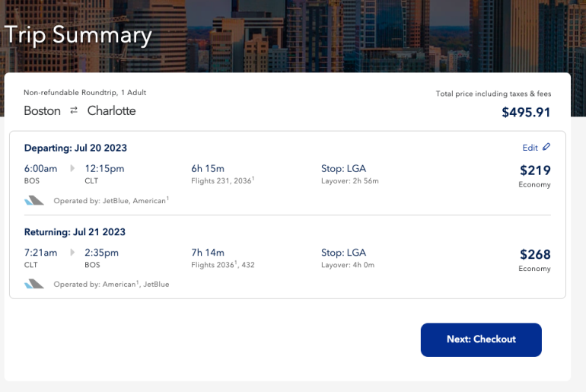Click the Operated by: JetBlue, American footnote
Screen dimensions: 586x392
(111, 200)
